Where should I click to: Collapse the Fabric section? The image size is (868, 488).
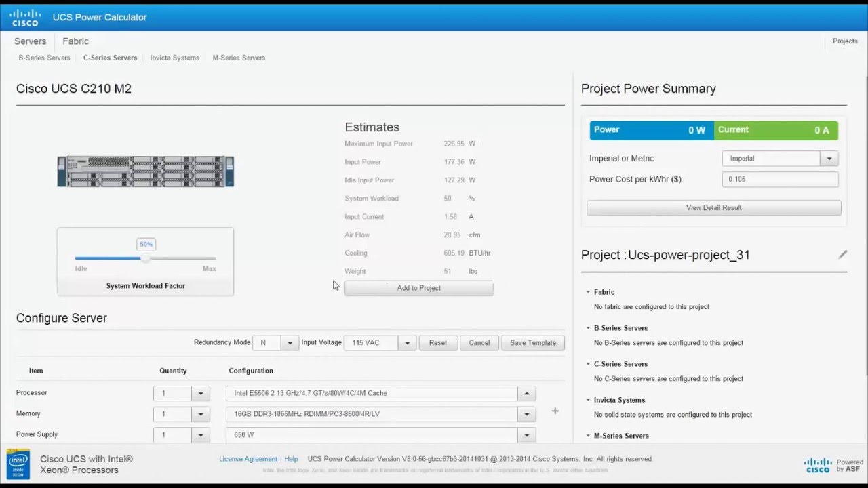(x=589, y=292)
